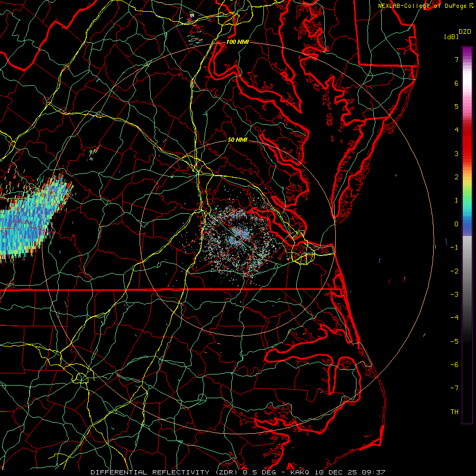
Task: Select the "-7" value on the color scale
Action: click(454, 388)
